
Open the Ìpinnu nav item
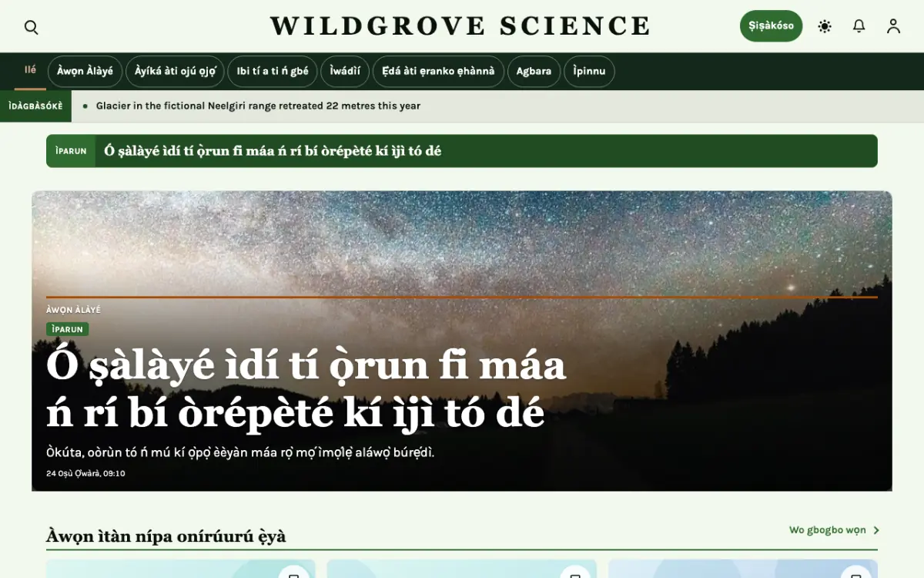pyautogui.click(x=589, y=72)
